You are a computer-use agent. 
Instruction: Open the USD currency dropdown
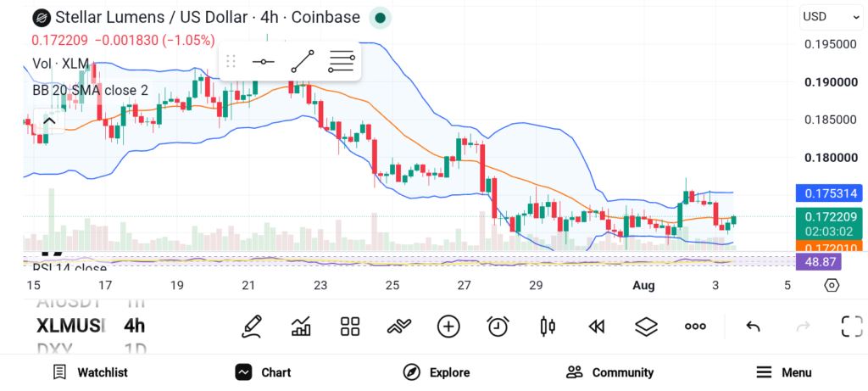(x=831, y=17)
